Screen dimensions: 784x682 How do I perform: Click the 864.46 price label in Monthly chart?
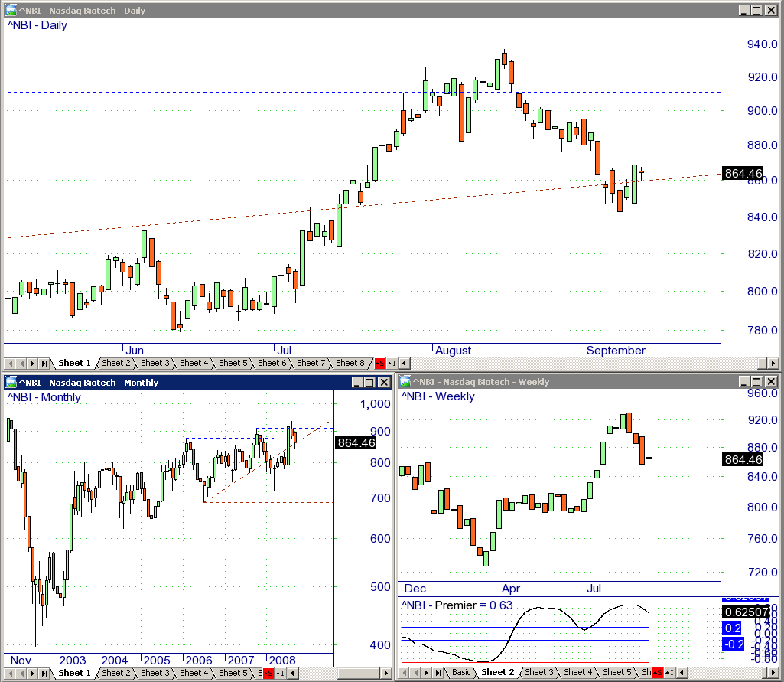coord(356,443)
